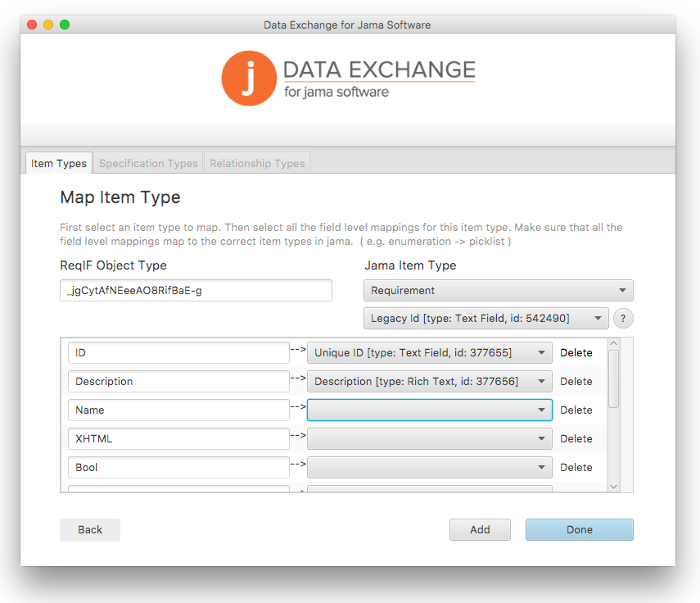Open the Description Rich Text mapping dropdown
Screen dimensions: 700x603
pos(430,382)
